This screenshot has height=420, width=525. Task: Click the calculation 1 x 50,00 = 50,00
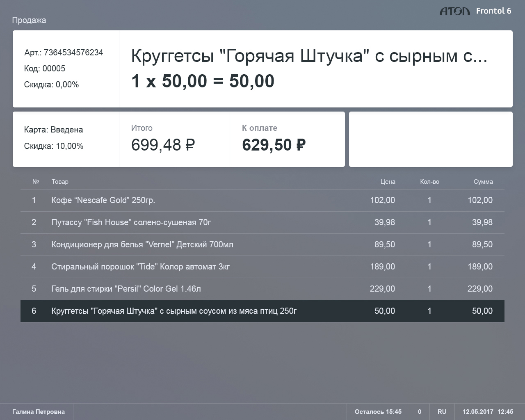[x=203, y=81]
